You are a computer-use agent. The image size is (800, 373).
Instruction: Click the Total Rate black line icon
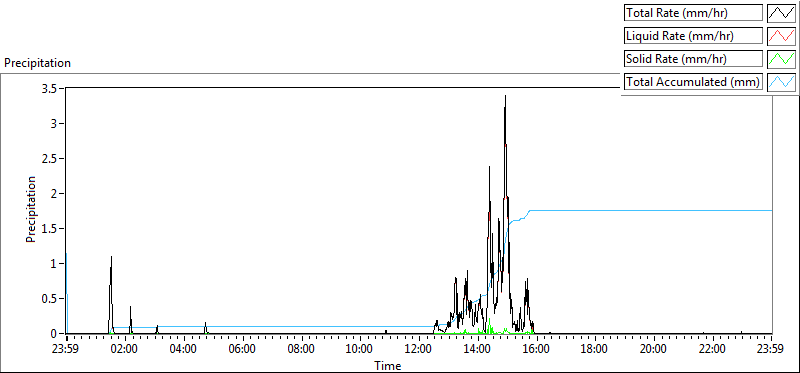(781, 12)
